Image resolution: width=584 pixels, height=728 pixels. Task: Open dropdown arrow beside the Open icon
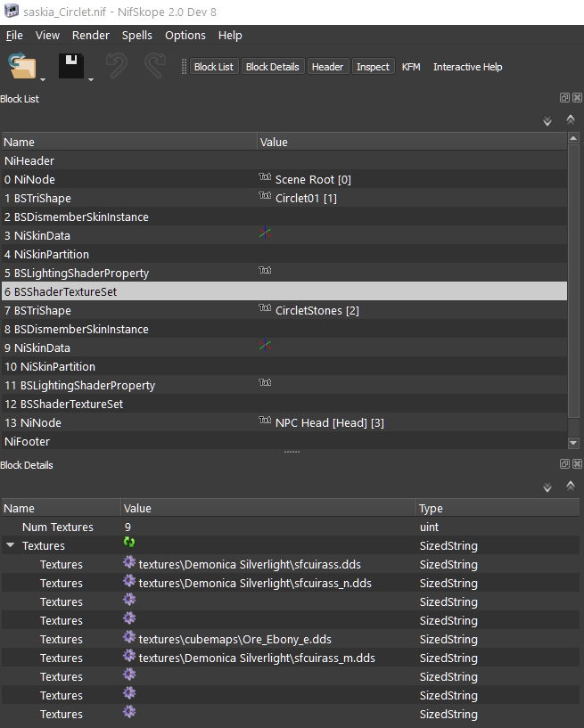coord(43,79)
